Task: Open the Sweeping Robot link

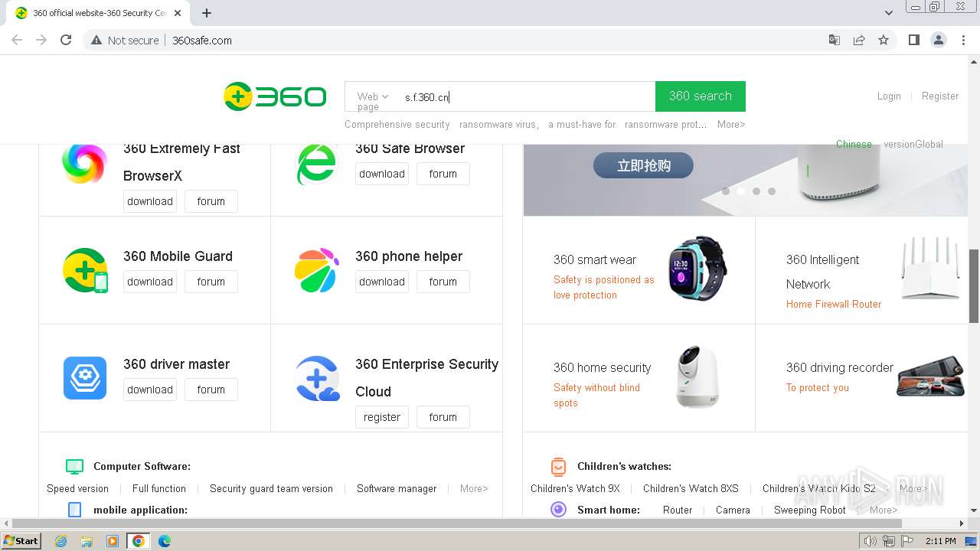Action: 810,510
